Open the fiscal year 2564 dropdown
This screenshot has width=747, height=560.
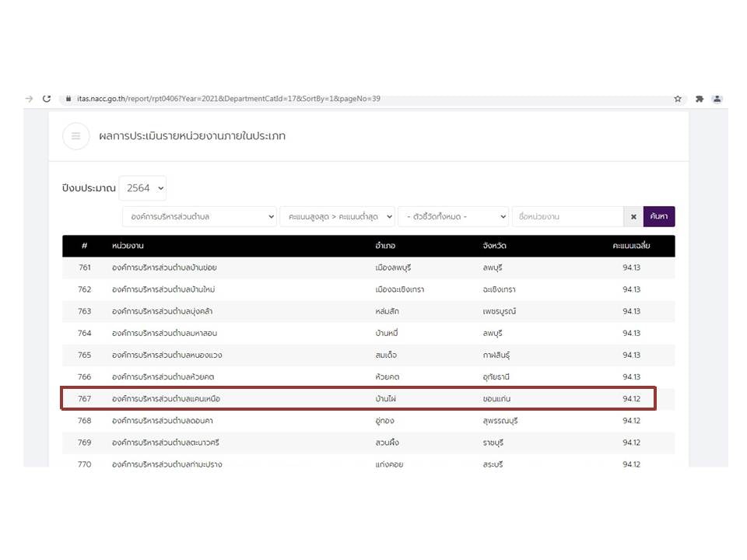click(x=142, y=188)
